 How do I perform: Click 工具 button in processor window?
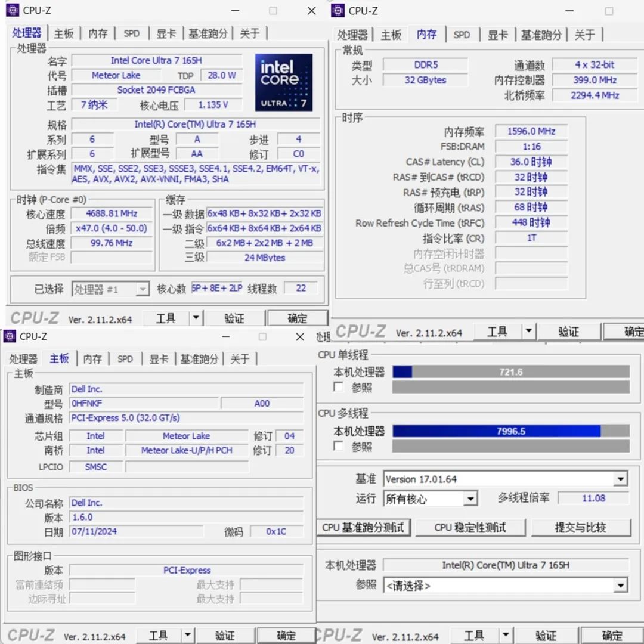pos(166,318)
